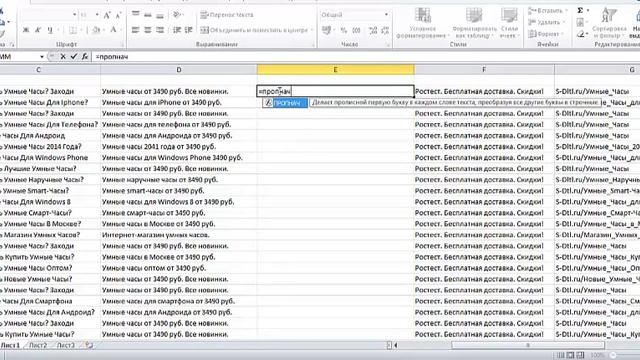Confirm formula entry with checkmark icon

[73, 57]
